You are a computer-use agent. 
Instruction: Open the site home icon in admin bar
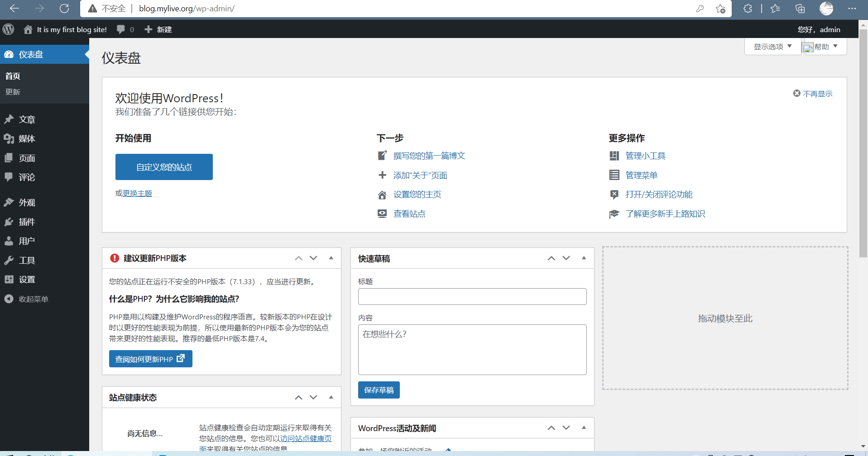(28, 29)
